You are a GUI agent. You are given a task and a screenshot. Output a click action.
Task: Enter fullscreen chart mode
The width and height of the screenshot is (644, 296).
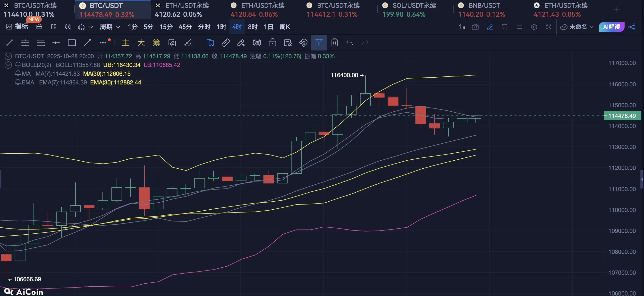(x=549, y=27)
